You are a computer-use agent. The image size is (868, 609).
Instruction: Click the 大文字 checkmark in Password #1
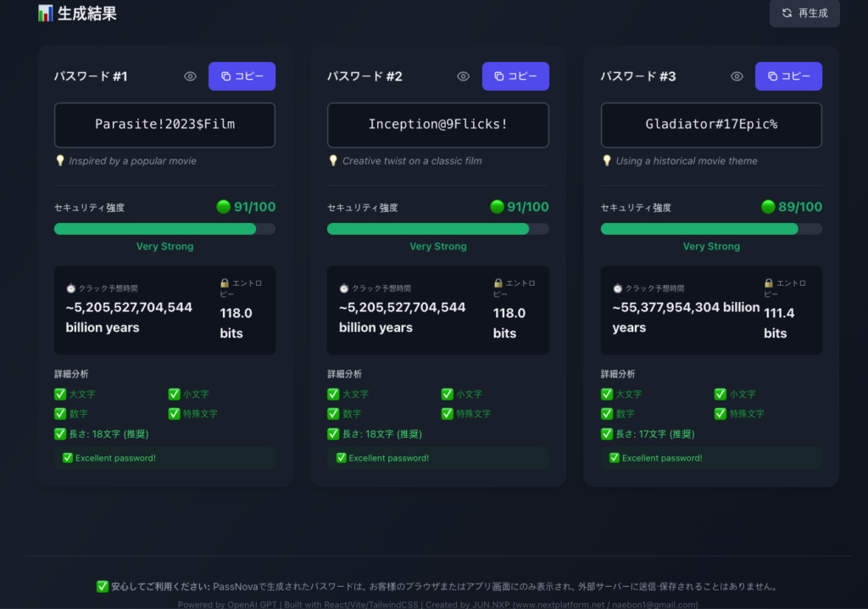coord(60,394)
